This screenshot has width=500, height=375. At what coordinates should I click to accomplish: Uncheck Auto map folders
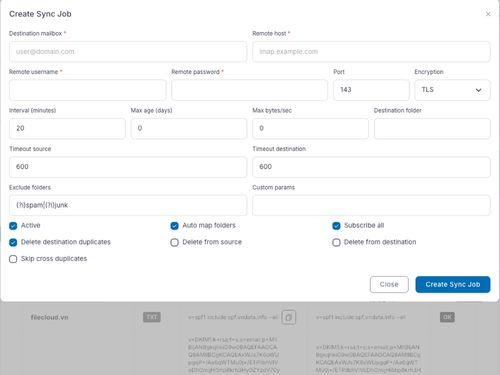click(174, 226)
